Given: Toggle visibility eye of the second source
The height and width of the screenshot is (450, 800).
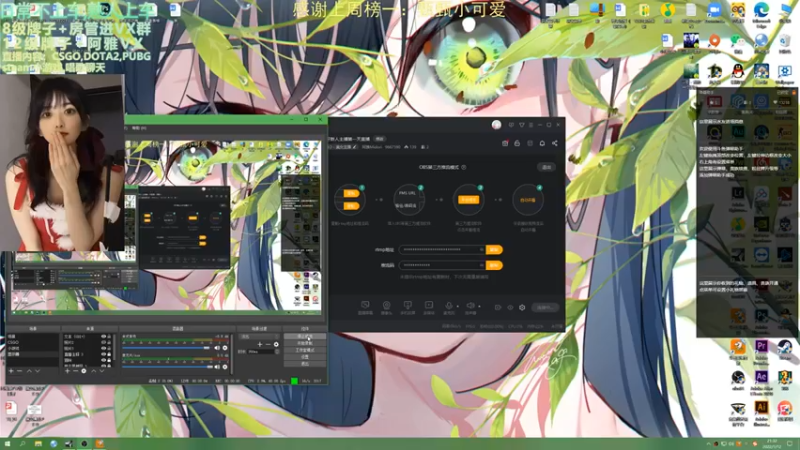Looking at the screenshot, I should click(x=103, y=342).
